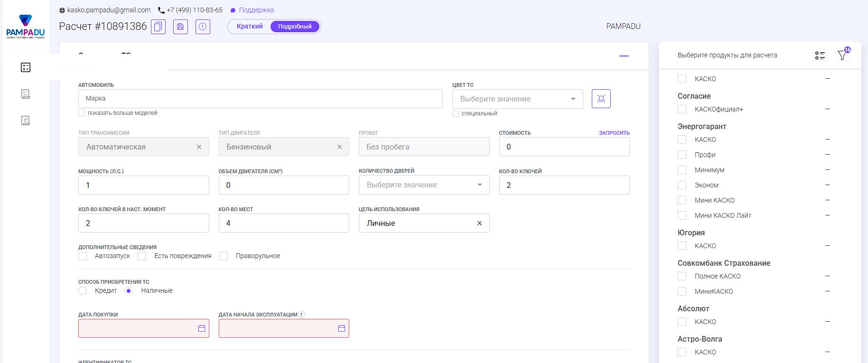868x363 pixels.
Task: Click the product list view icon
Action: coord(820,56)
